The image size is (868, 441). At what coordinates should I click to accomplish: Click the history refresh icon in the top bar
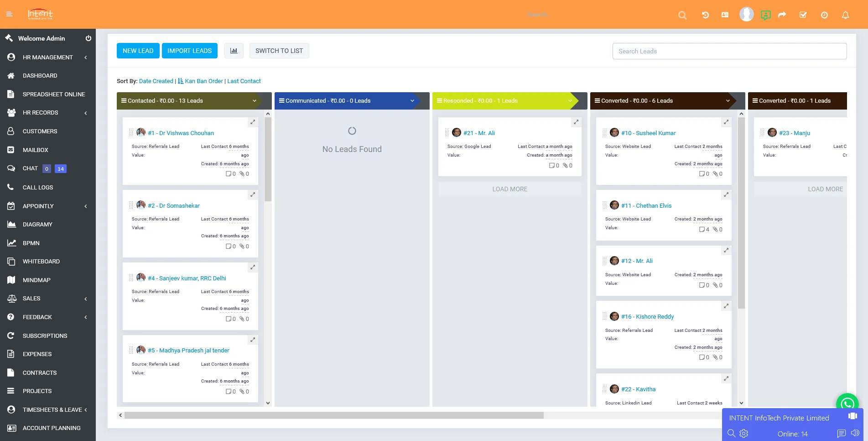point(705,15)
